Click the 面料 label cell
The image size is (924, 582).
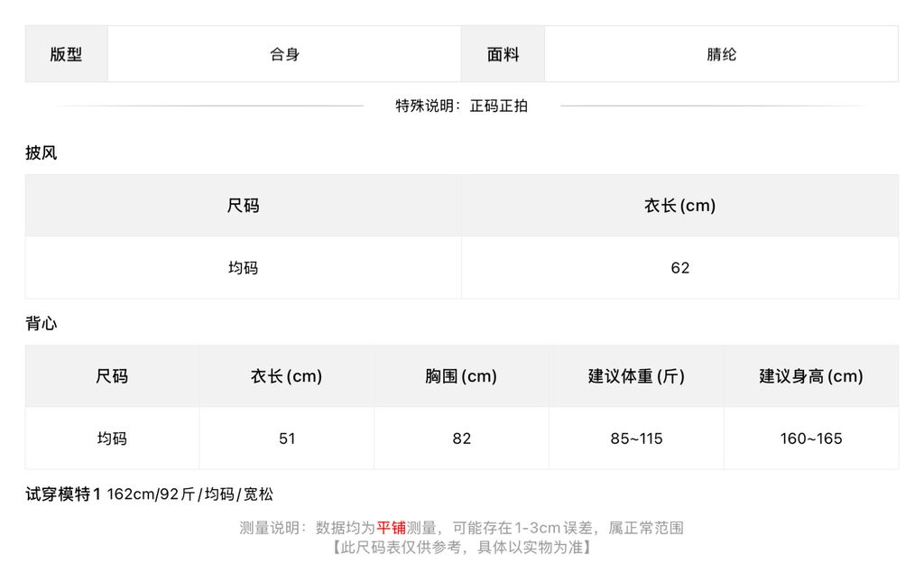tap(503, 54)
